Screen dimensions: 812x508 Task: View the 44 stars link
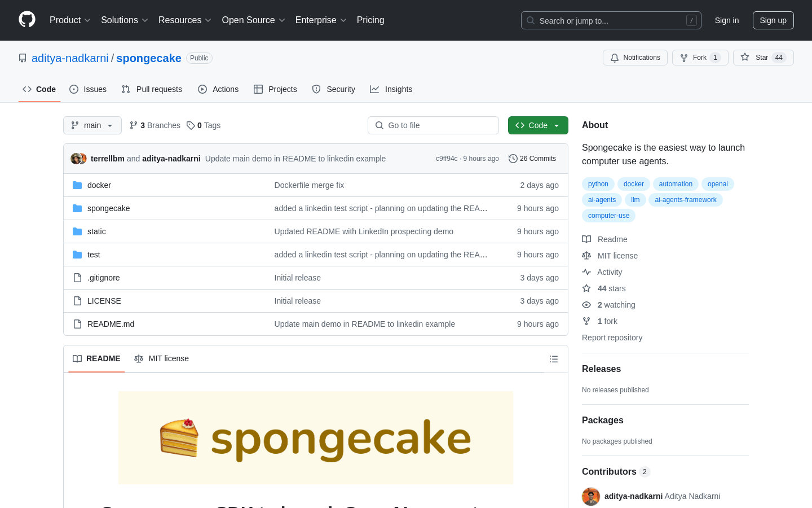point(604,288)
